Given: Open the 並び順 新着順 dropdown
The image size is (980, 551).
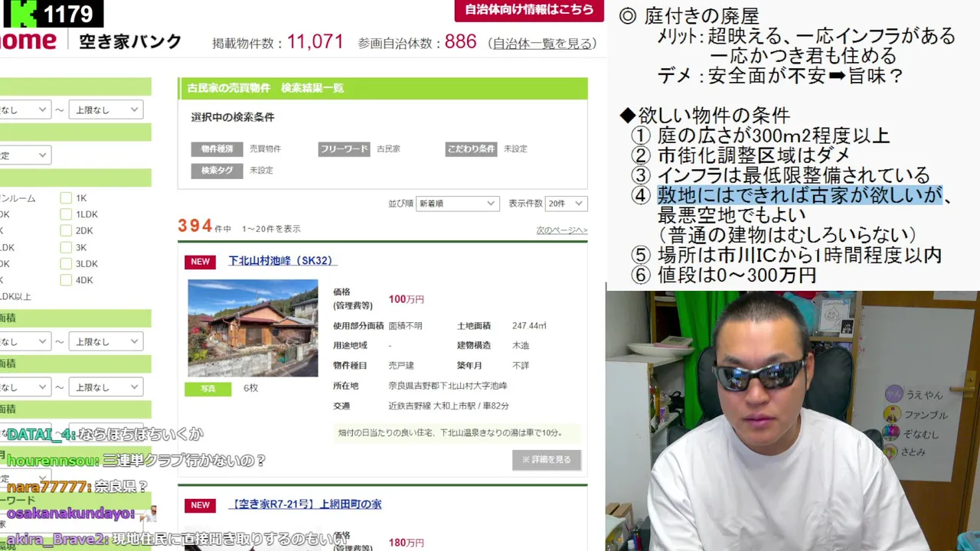Looking at the screenshot, I should [x=457, y=204].
